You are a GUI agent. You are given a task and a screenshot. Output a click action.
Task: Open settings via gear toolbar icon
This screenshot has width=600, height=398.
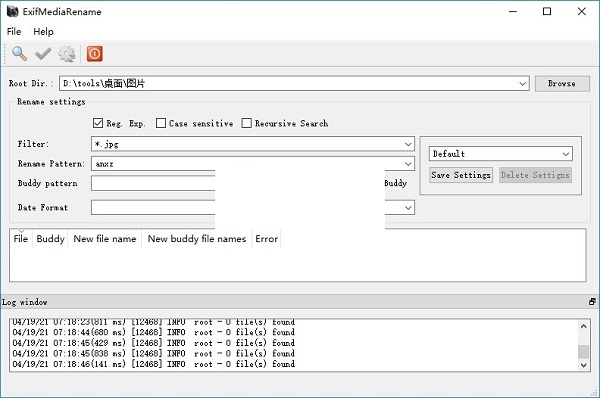(x=67, y=54)
